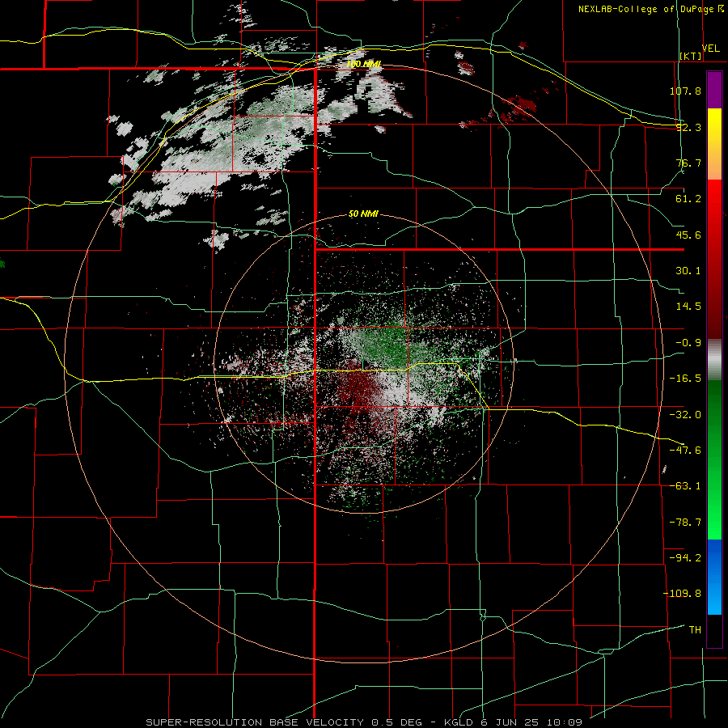Click the 100 NMI range ring label
The width and height of the screenshot is (728, 728).
coord(363,64)
